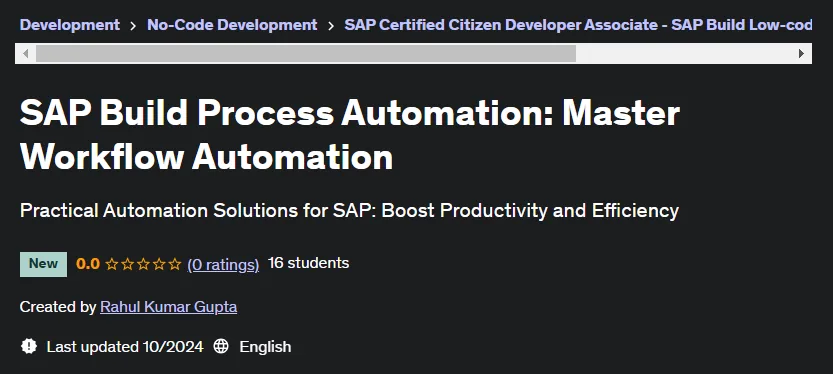The image size is (833, 374).
Task: Click the Practical Automation Solutions subtitle
Action: [349, 211]
